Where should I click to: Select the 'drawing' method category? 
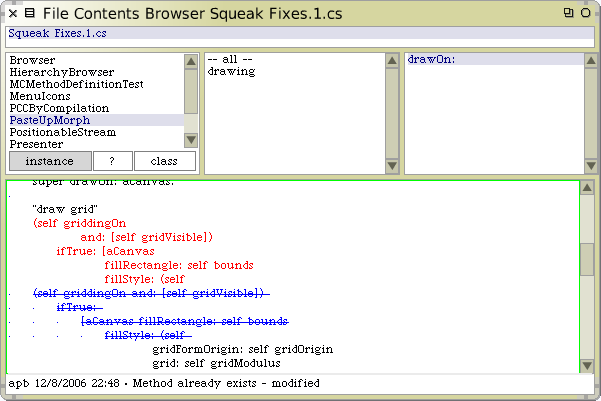231,72
